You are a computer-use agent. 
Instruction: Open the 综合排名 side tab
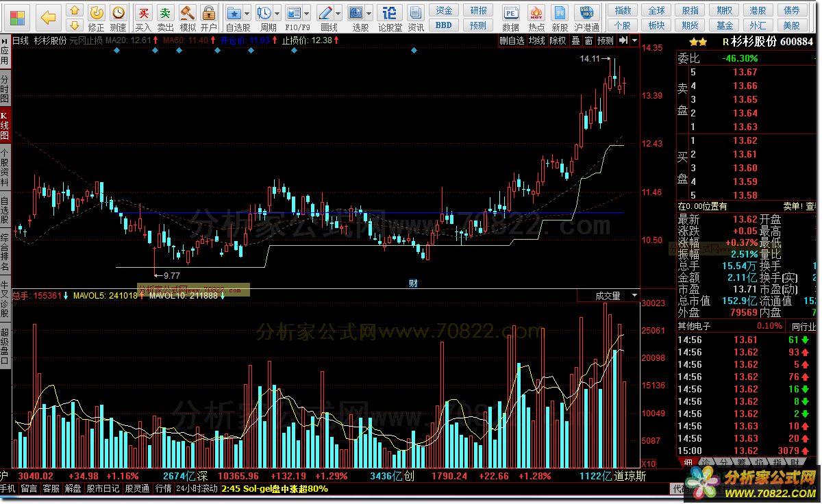point(5,251)
